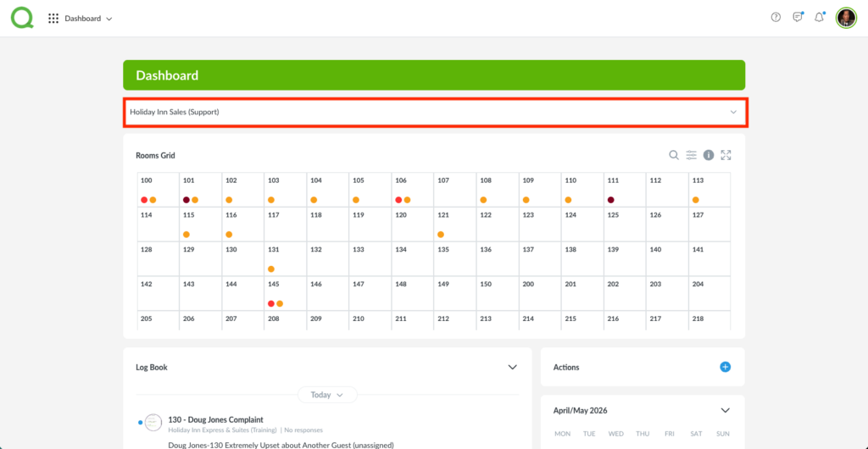Open the apps grid launcher icon
This screenshot has height=449, width=868.
53,19
